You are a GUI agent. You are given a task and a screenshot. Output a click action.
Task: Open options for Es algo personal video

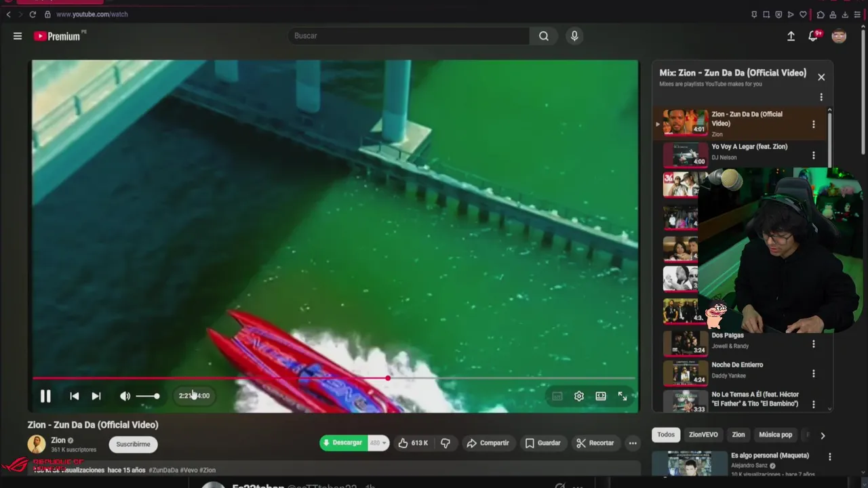coord(829,457)
